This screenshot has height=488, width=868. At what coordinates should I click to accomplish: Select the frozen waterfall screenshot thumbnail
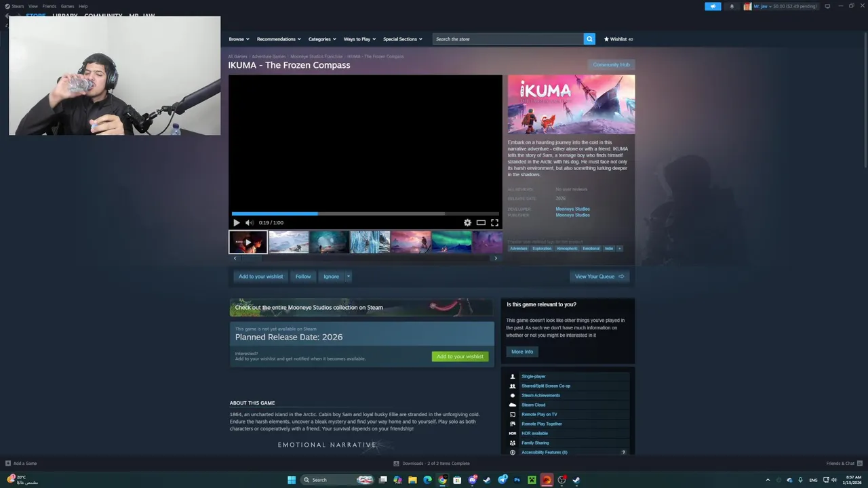[x=370, y=242]
